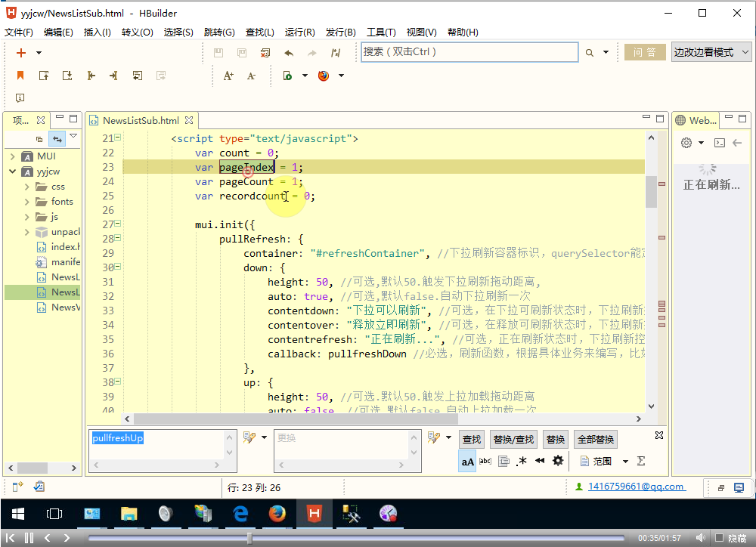
Task: Click the Undo arrow icon
Action: coord(289,53)
